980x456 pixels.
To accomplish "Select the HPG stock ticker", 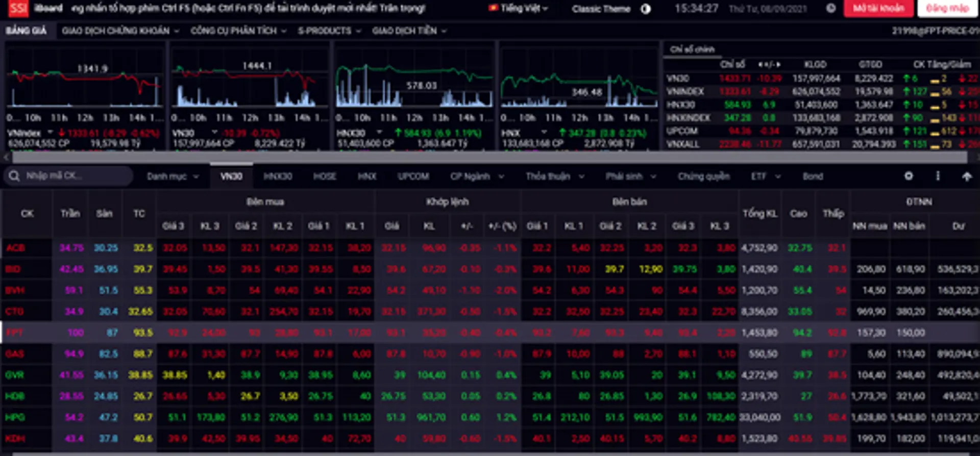I will 15,417.
